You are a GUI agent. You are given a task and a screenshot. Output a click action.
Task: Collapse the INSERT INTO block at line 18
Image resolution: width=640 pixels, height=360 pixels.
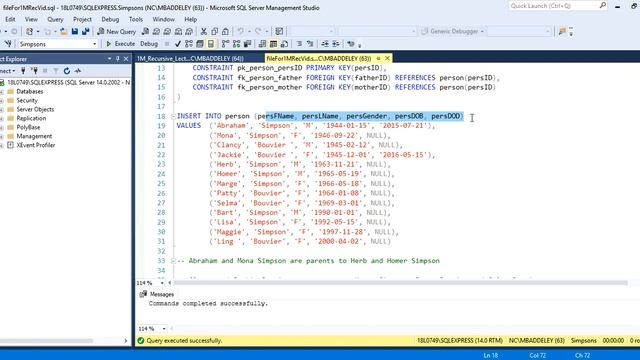(x=173, y=116)
